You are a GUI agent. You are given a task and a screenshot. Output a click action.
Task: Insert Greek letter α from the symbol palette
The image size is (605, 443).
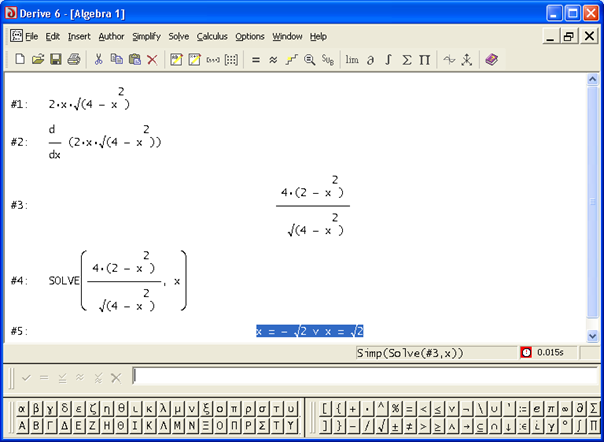click(23, 408)
